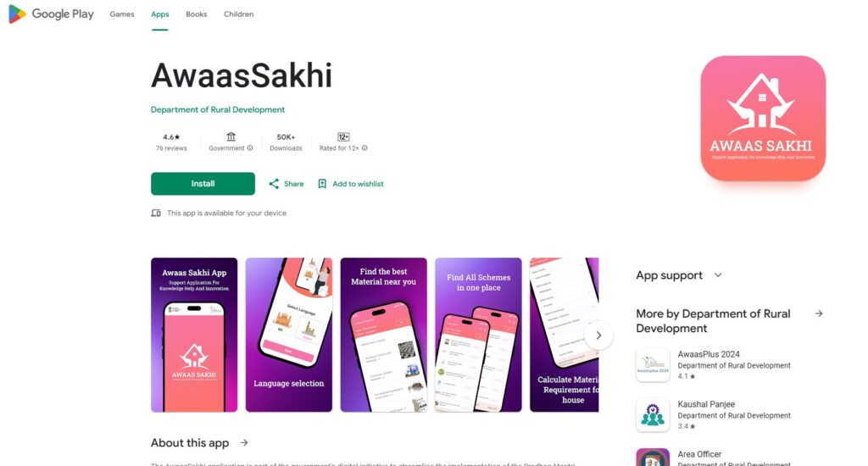Show more by Department of Rural Development arrow
The image size is (868, 466).
tap(819, 313)
